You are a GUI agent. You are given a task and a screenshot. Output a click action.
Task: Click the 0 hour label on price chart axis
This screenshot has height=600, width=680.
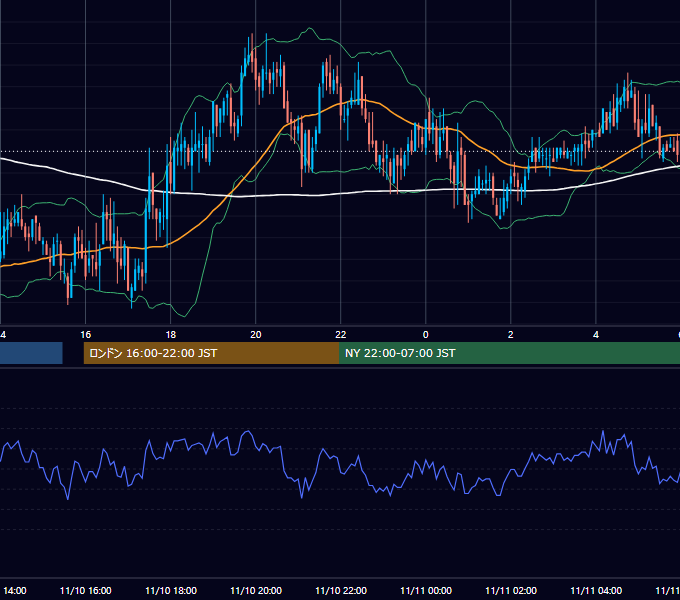pyautogui.click(x=425, y=335)
